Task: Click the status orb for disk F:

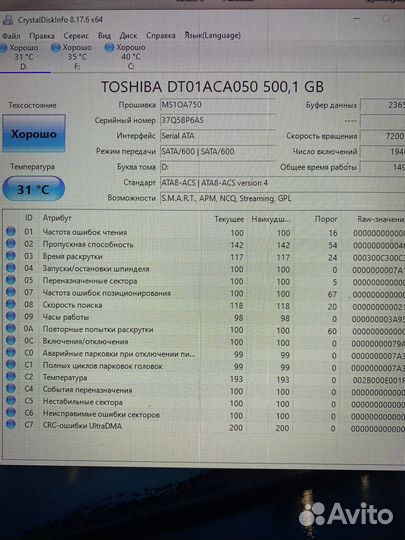Action: 56,48
